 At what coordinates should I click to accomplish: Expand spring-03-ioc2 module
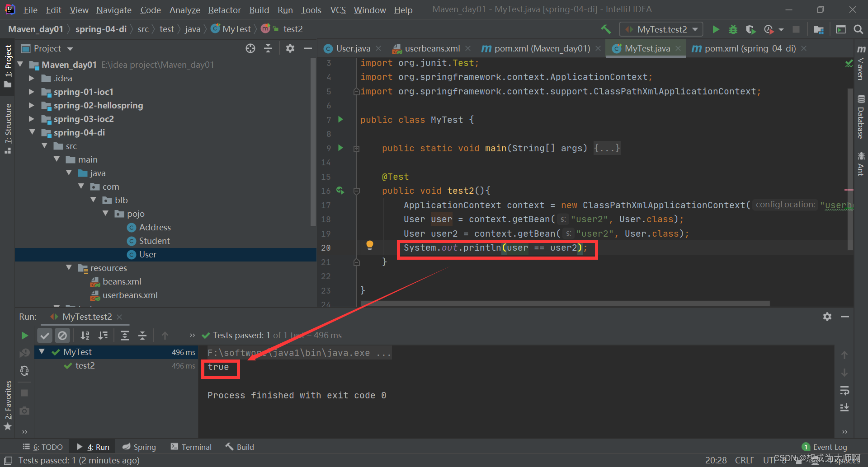point(31,119)
